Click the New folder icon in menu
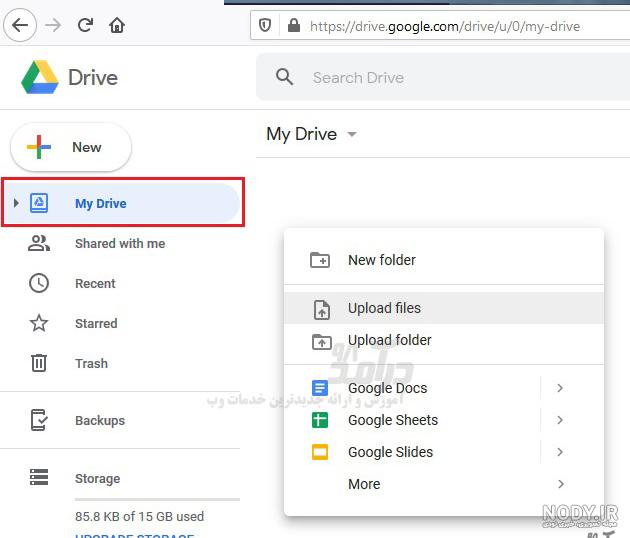The height and width of the screenshot is (538, 630). pyautogui.click(x=320, y=260)
